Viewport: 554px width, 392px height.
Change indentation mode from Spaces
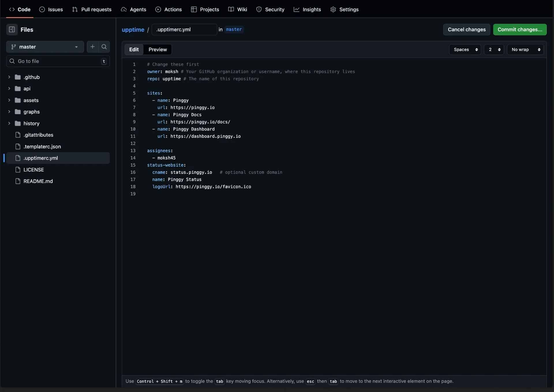(x=465, y=49)
